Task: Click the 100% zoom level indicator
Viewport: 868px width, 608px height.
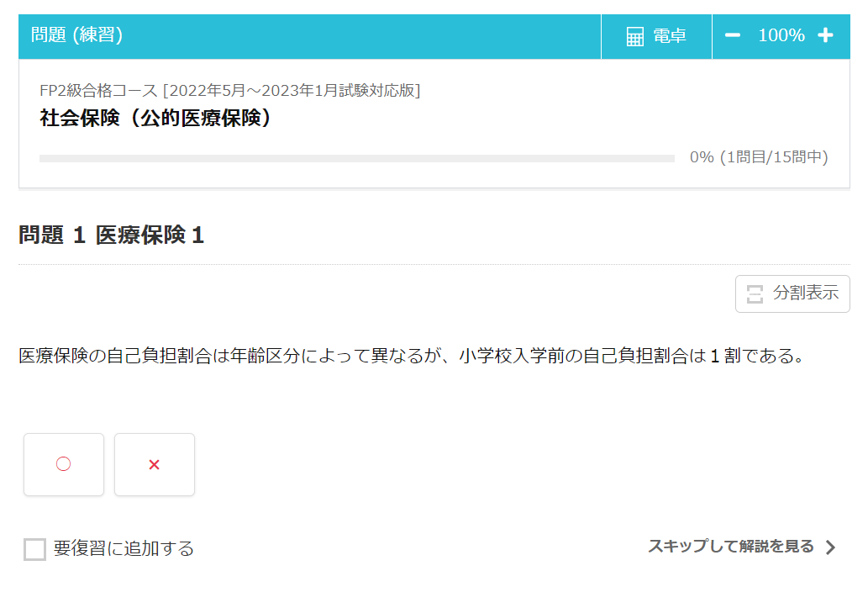Action: (781, 35)
